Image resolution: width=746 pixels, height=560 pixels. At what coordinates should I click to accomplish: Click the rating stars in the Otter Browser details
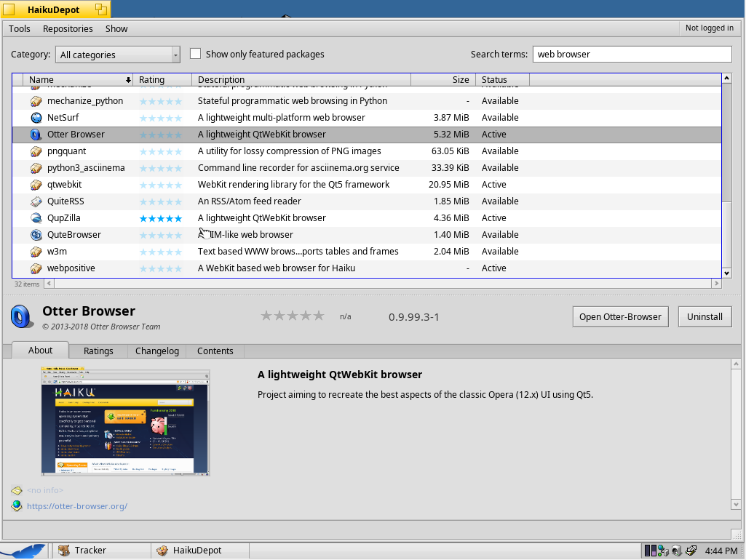[293, 316]
